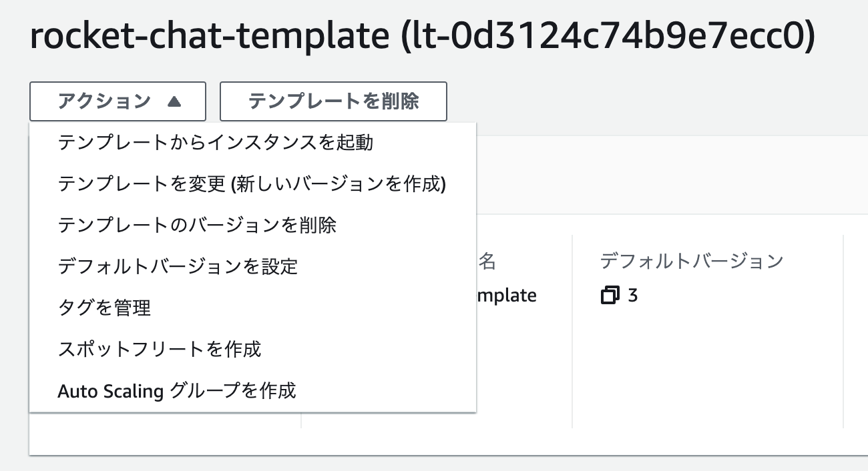Choose テンプレートを変更 (新しいバージョンを作成)
The image size is (868, 471).
click(252, 184)
